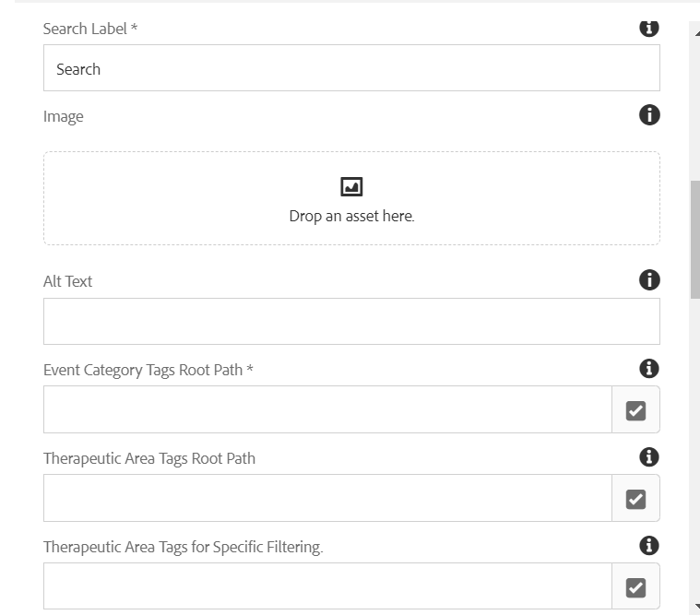Click info icon for Therapeutic Area Tags Root Path
This screenshot has width=700, height=615.
pos(649,457)
